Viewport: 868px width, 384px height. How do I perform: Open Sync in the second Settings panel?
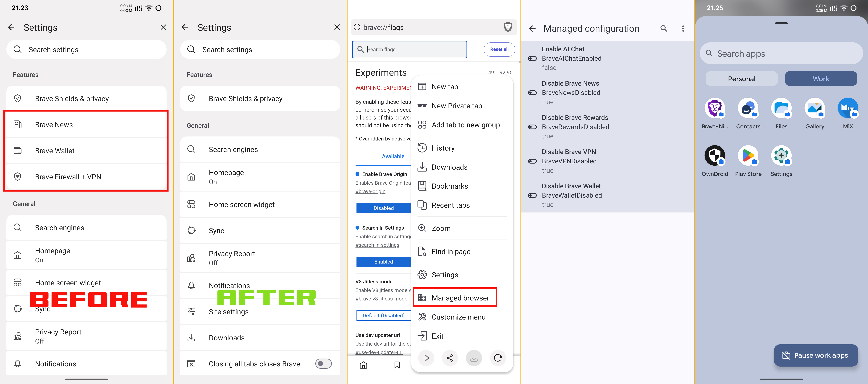pos(260,231)
